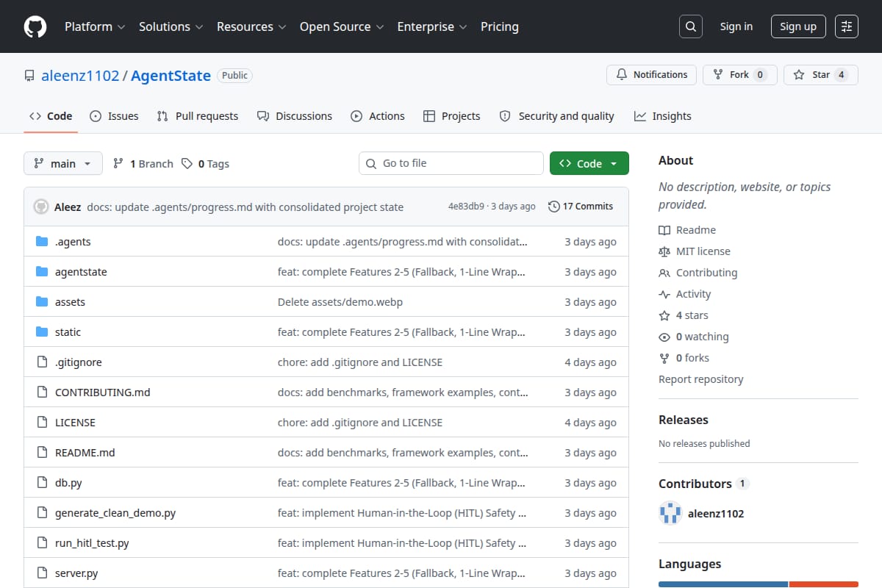Open the aleenz1102 owner link in the title
The image size is (882, 588).
[80, 76]
